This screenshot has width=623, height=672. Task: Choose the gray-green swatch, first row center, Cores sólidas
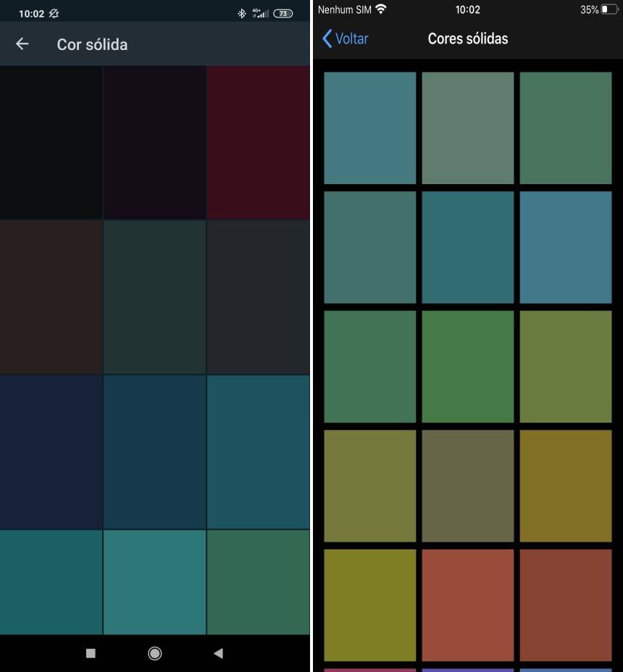tap(467, 128)
